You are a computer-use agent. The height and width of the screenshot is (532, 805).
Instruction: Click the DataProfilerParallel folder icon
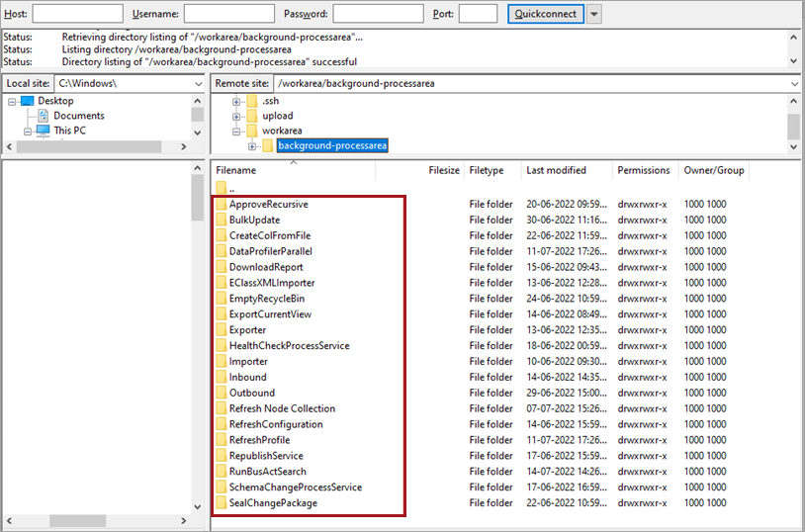click(x=222, y=251)
